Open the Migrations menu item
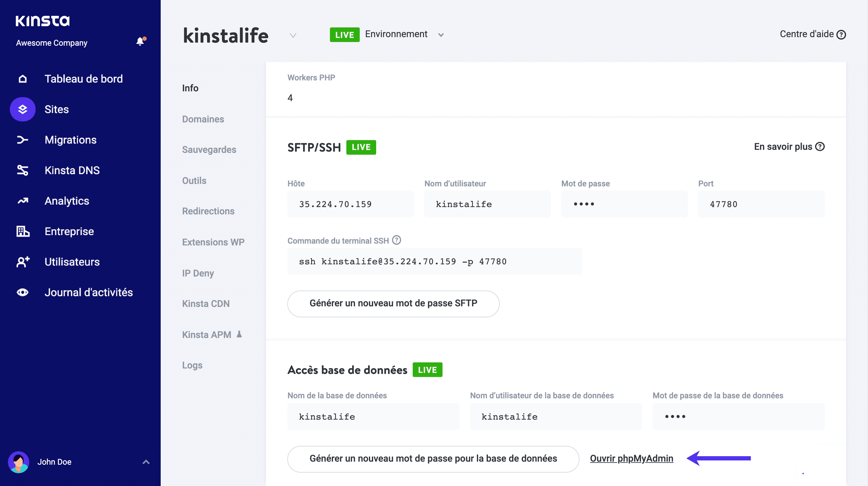868x486 pixels. (71, 140)
